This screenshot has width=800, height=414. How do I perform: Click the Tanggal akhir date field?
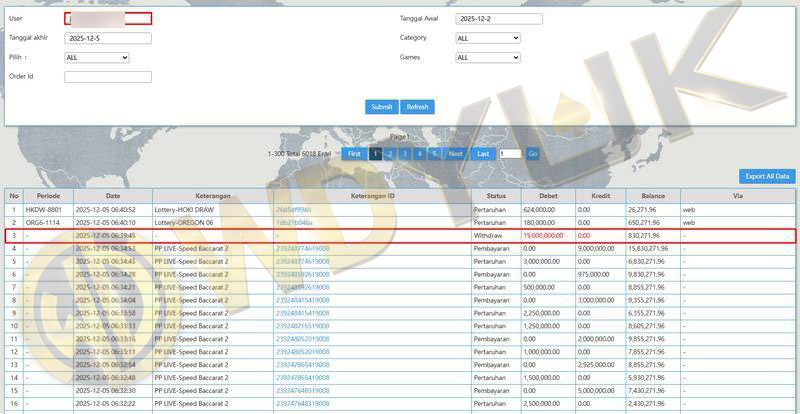(108, 39)
